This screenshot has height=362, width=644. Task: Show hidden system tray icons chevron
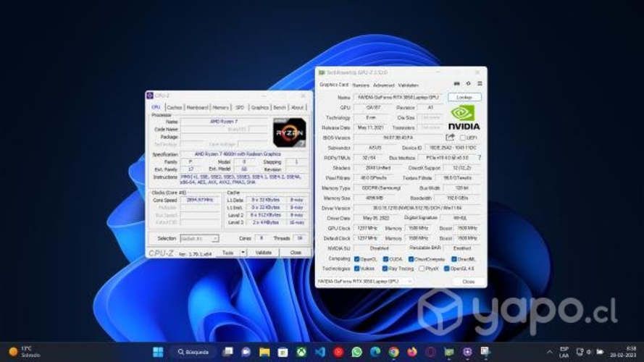550,352
